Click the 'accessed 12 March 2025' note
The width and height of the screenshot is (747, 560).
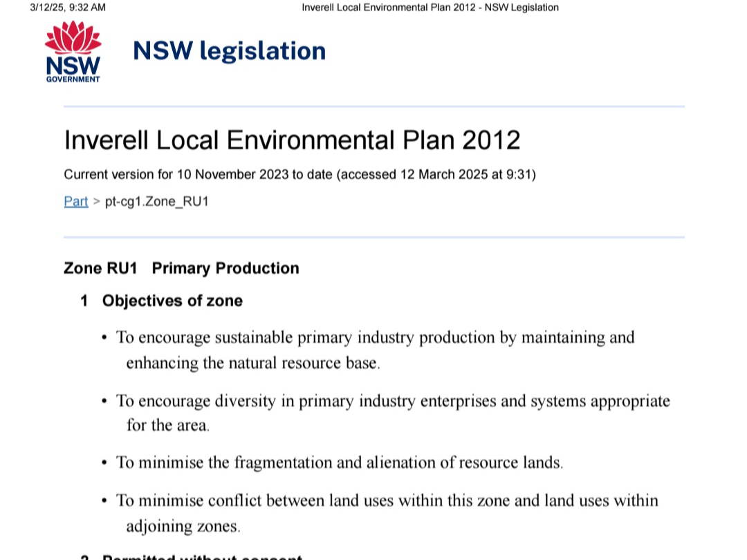(436, 174)
